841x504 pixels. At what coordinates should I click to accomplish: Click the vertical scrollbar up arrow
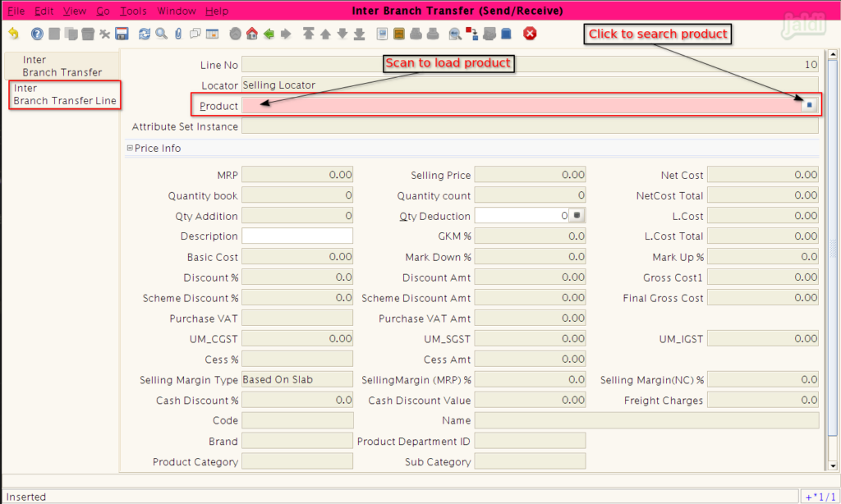click(833, 54)
